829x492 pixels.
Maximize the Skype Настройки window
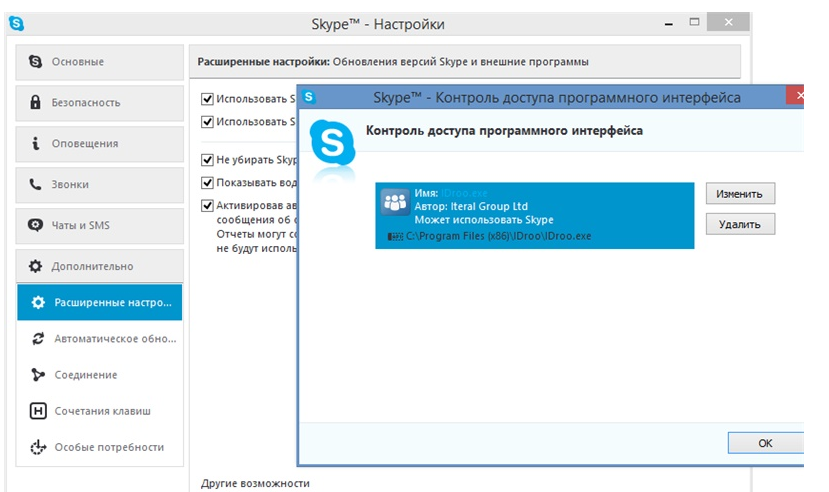point(694,22)
